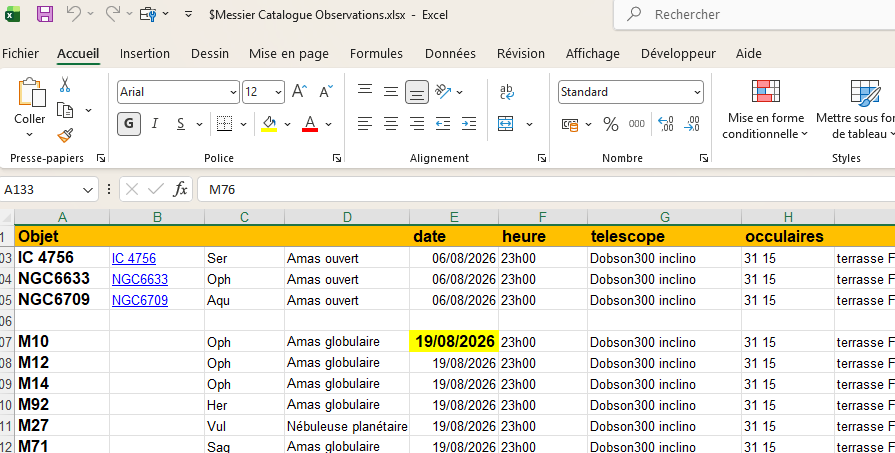Toggle italic I button
This screenshot has width=895, height=453.
(155, 124)
